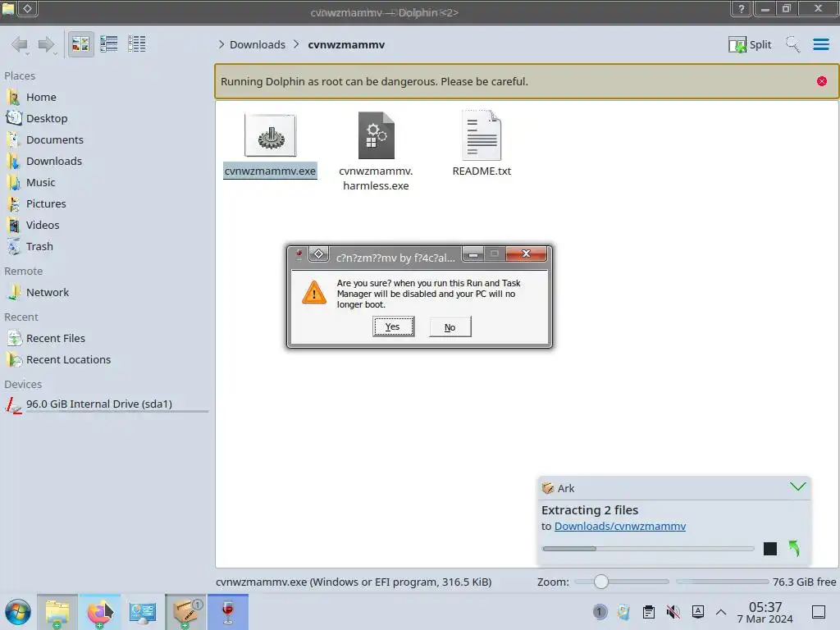Switch to Wine task in taskbar

[x=228, y=612]
